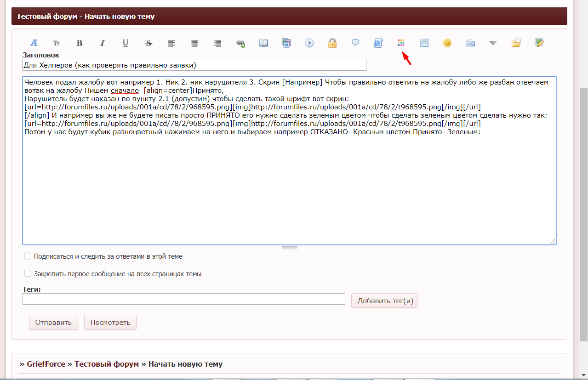Toggle bold text formatting
The width and height of the screenshot is (588, 380).
80,43
